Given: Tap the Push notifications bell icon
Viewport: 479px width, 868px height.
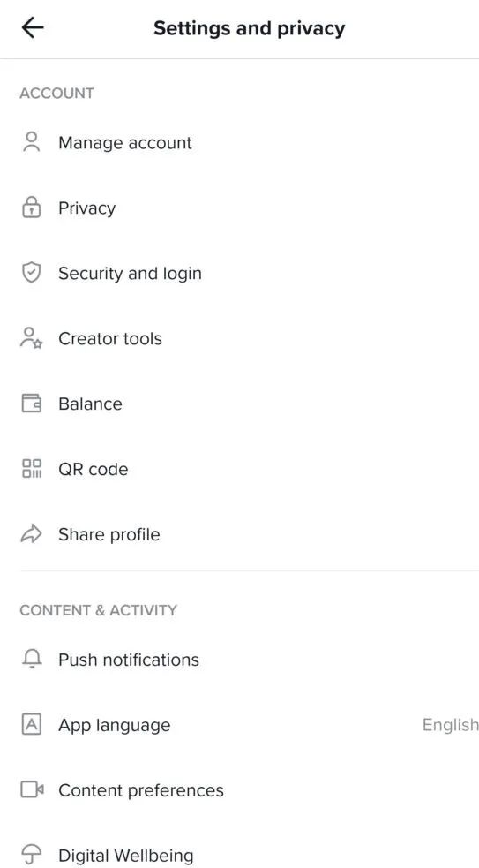Looking at the screenshot, I should (32, 659).
